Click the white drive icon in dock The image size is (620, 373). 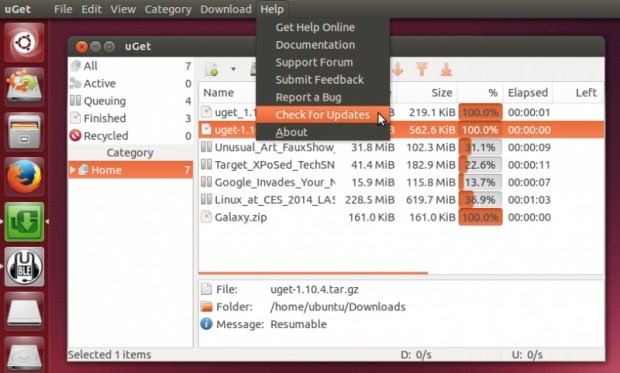24,311
